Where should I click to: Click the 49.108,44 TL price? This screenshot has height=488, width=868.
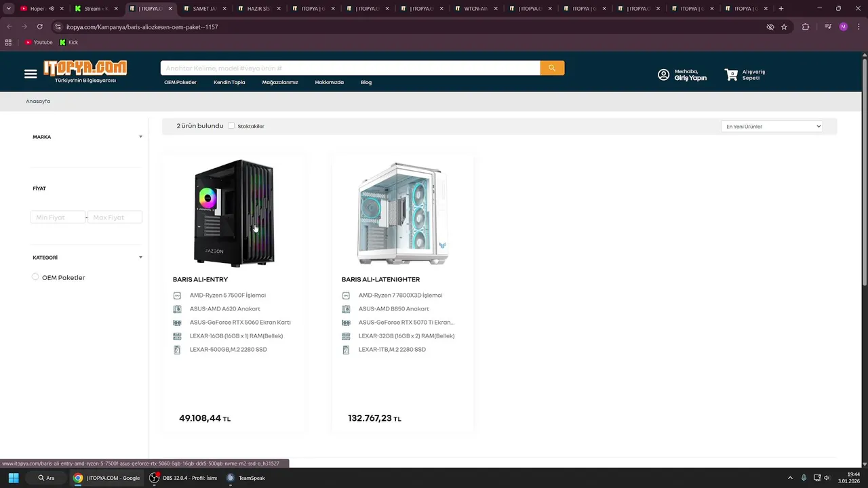tap(205, 418)
